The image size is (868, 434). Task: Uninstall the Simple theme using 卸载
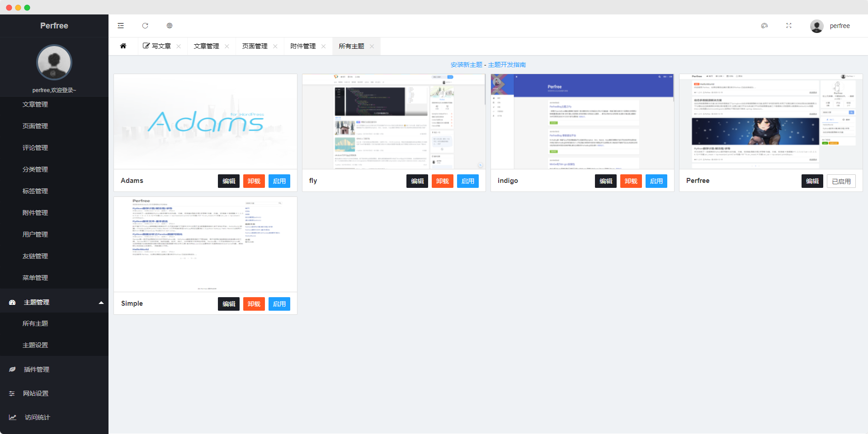tap(254, 303)
